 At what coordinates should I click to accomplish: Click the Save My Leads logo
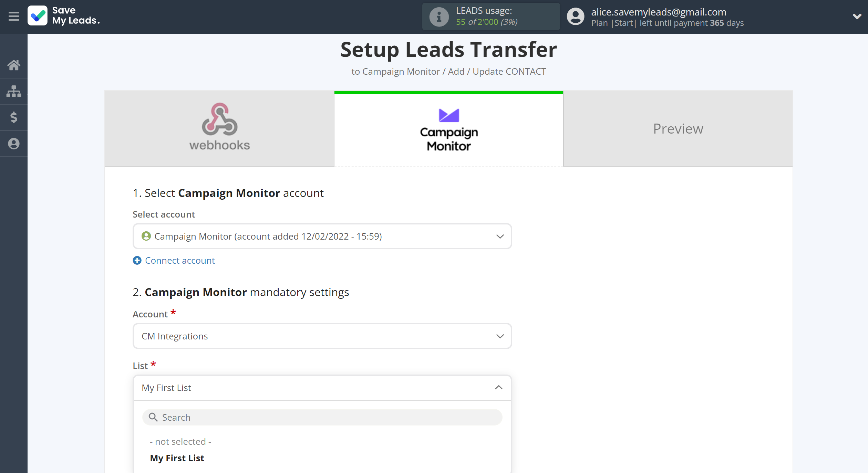64,16
